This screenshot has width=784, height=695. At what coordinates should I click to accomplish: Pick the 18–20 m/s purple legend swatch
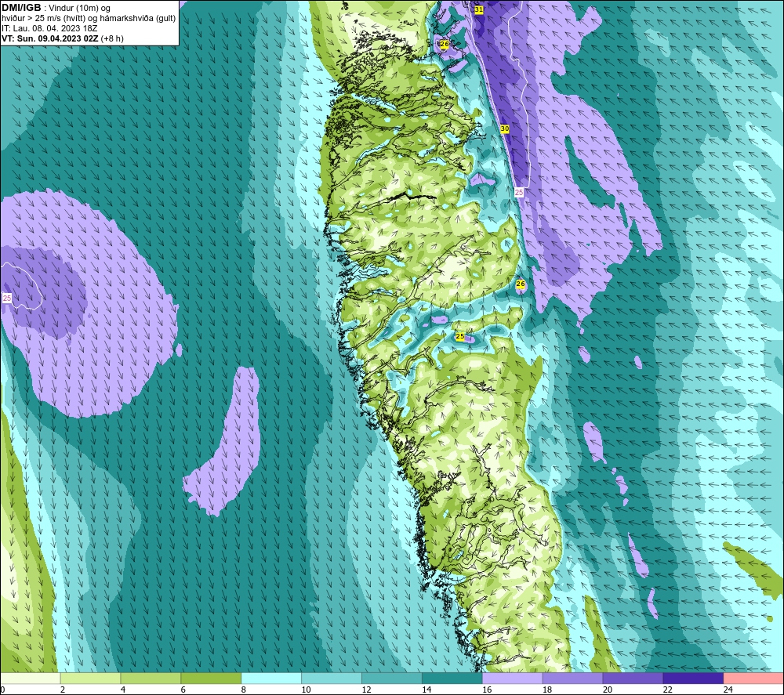tap(572, 678)
